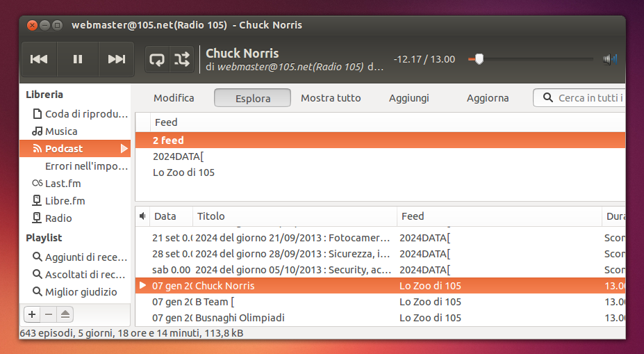Select the Busnaghi Olimpiadi episode

[380, 318]
